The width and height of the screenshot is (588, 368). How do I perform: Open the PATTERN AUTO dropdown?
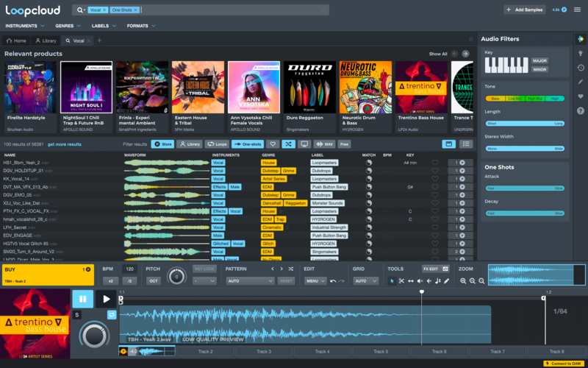(250, 281)
